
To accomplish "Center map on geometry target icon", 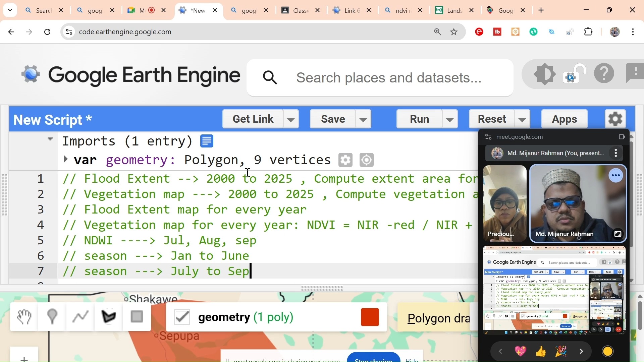I will (367, 160).
